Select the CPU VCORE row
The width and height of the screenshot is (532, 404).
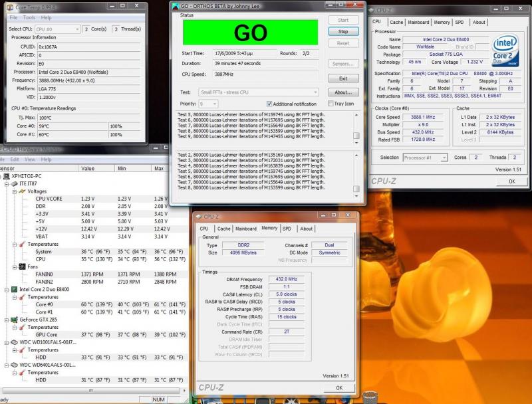93,199
